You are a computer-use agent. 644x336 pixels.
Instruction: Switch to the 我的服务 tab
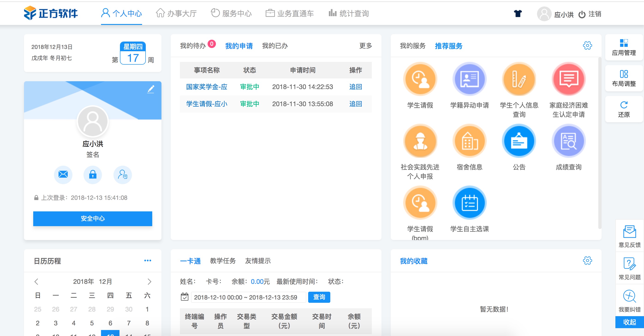[x=413, y=45]
